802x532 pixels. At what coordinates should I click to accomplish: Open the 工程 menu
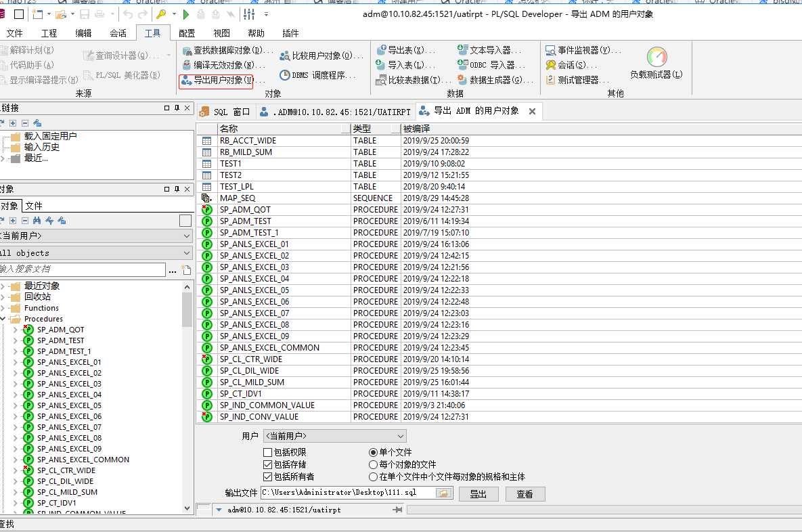pyautogui.click(x=49, y=33)
